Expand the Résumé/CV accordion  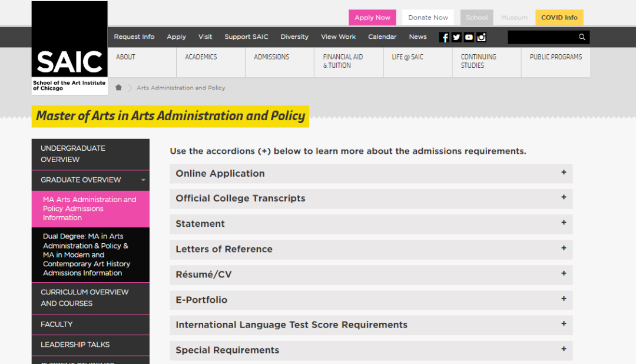(x=371, y=274)
